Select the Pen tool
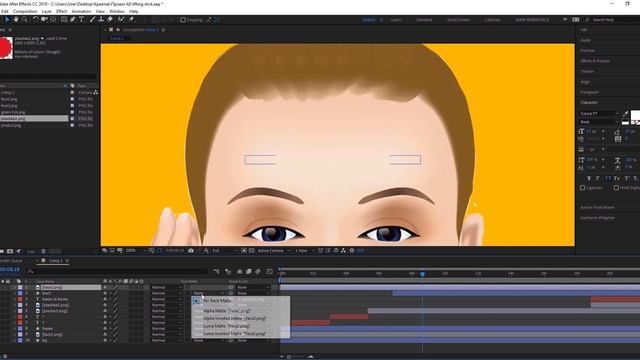The image size is (640, 360). pyautogui.click(x=73, y=19)
